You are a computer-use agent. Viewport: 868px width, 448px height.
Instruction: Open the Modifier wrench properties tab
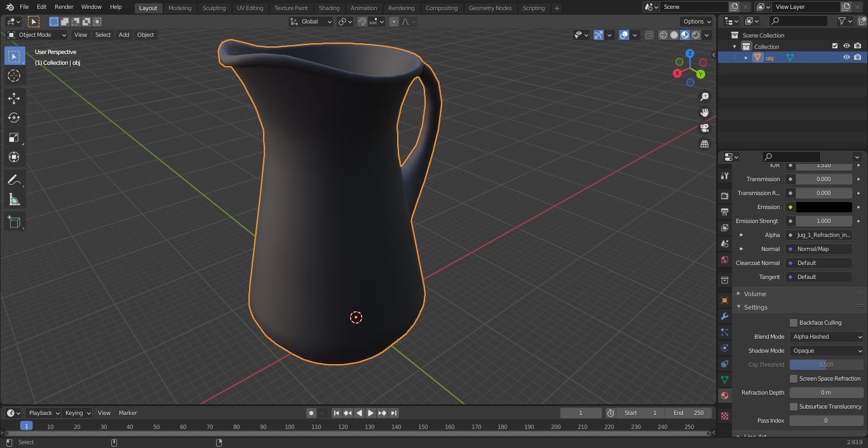click(724, 316)
